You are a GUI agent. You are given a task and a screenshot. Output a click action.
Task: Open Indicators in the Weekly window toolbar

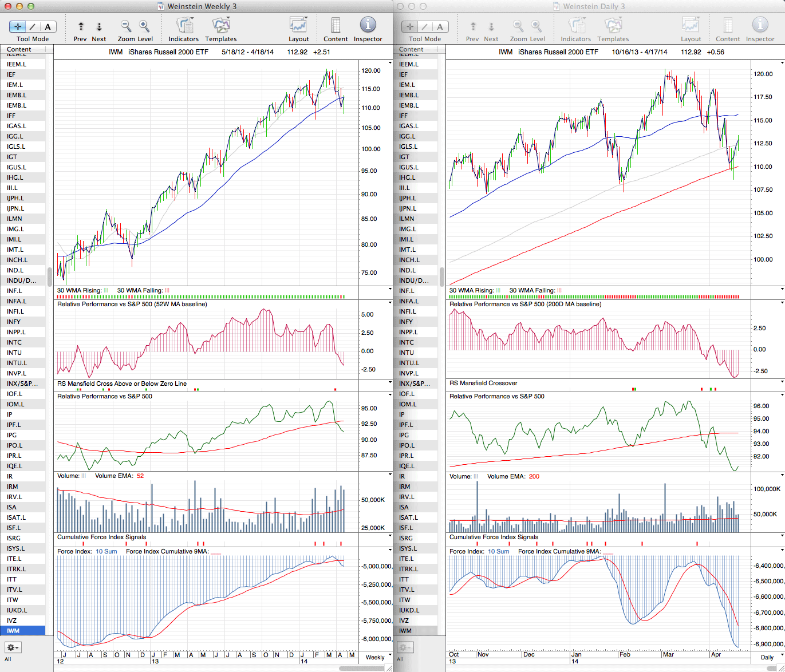pos(184,26)
